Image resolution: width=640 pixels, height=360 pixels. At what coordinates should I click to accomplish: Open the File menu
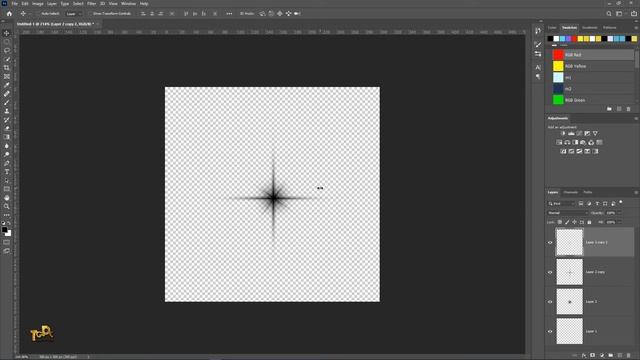15,4
